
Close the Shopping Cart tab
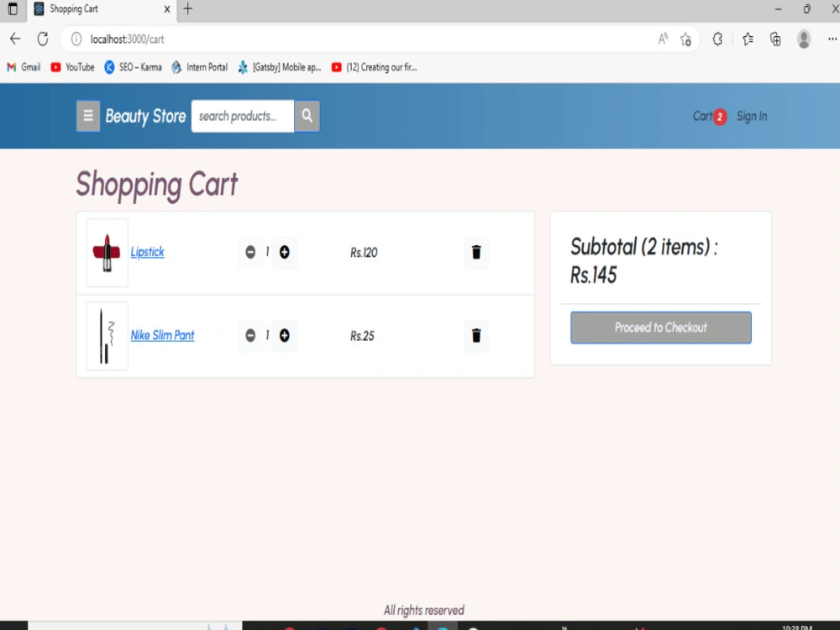coord(167,9)
